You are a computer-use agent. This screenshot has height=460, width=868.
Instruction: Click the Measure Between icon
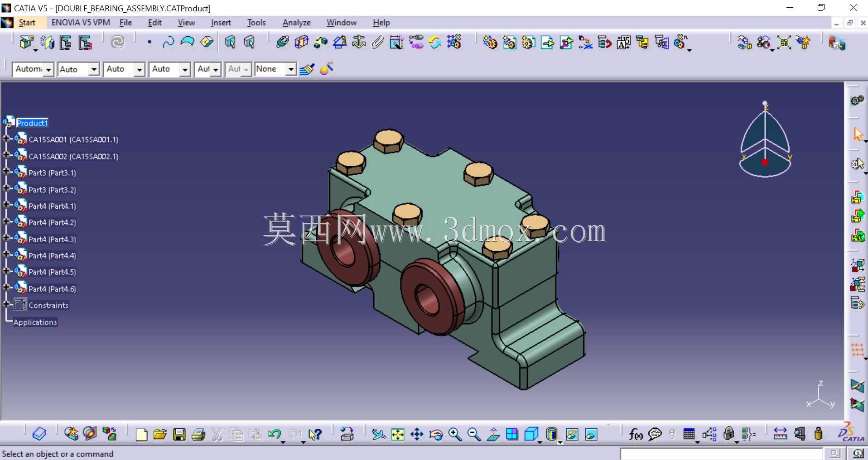[780, 434]
